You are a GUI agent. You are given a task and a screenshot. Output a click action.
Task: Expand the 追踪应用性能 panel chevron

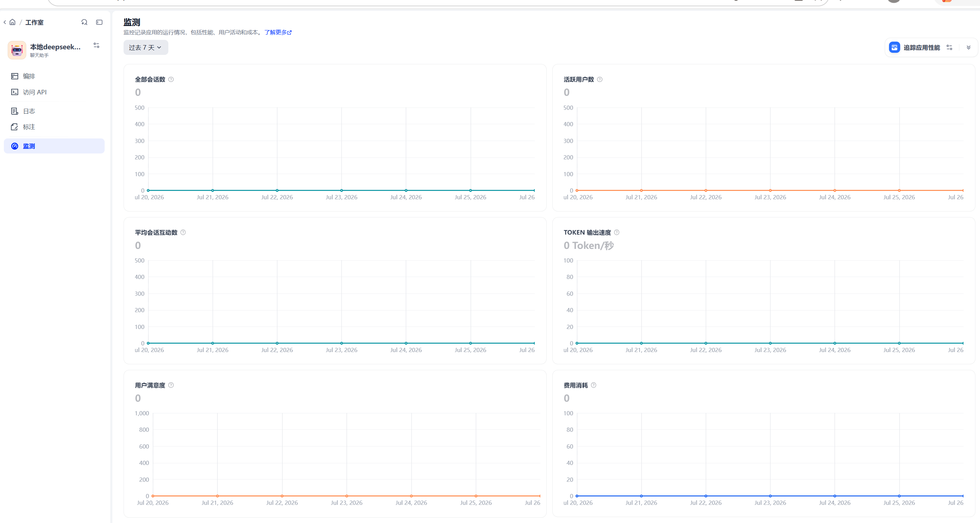click(x=968, y=48)
